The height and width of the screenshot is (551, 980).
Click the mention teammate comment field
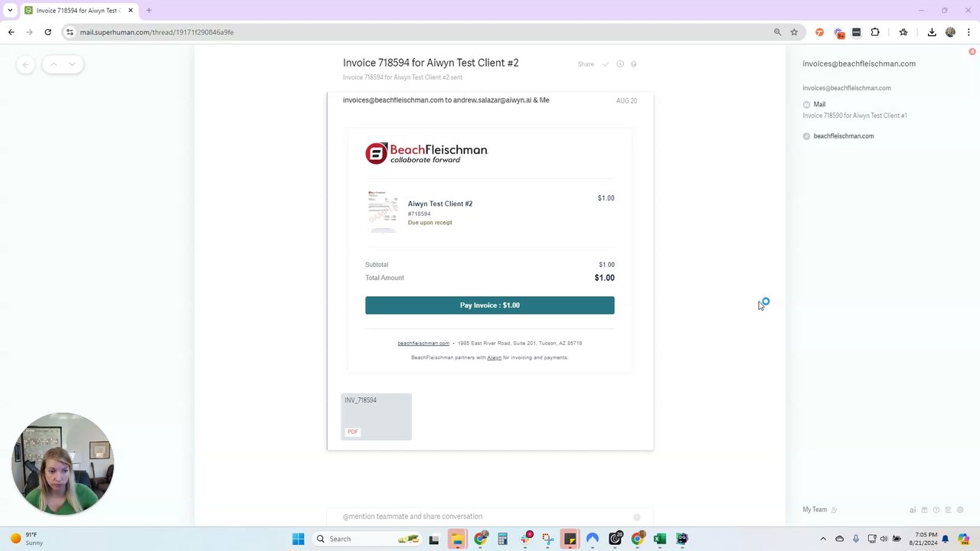click(x=490, y=517)
